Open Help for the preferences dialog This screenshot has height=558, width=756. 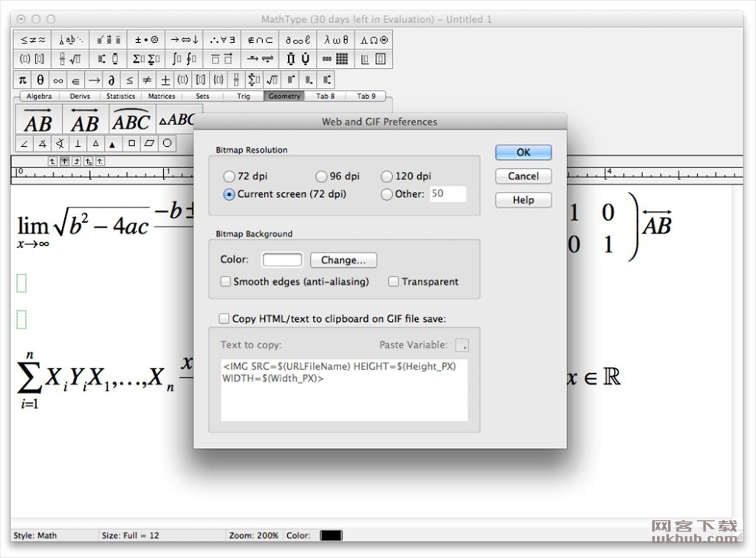coord(523,200)
